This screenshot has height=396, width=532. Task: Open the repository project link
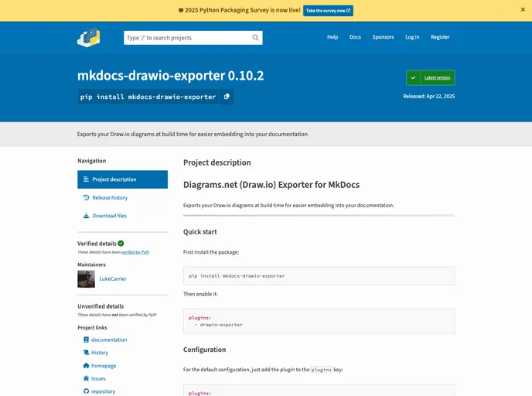(x=103, y=391)
